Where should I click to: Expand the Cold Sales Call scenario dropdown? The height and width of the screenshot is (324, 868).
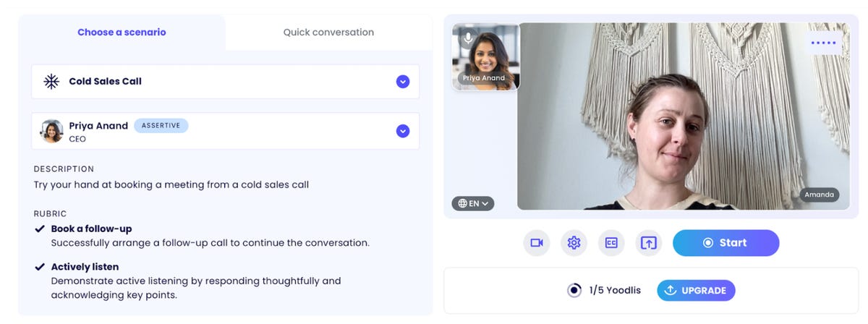pyautogui.click(x=403, y=82)
